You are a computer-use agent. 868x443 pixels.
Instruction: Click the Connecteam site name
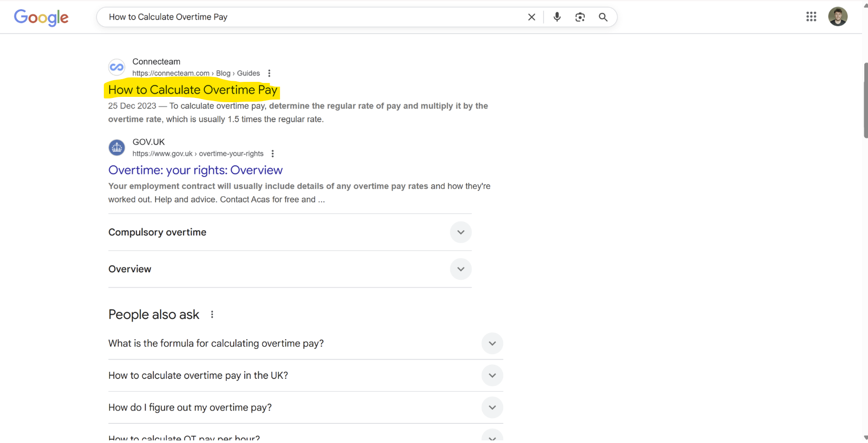coord(156,62)
